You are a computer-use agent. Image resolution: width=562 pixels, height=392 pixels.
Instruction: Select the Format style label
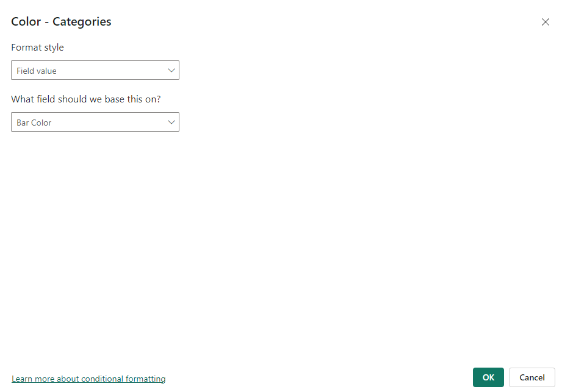pos(37,48)
